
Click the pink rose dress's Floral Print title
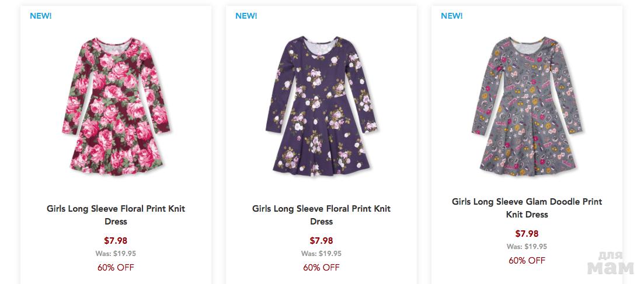pyautogui.click(x=116, y=215)
